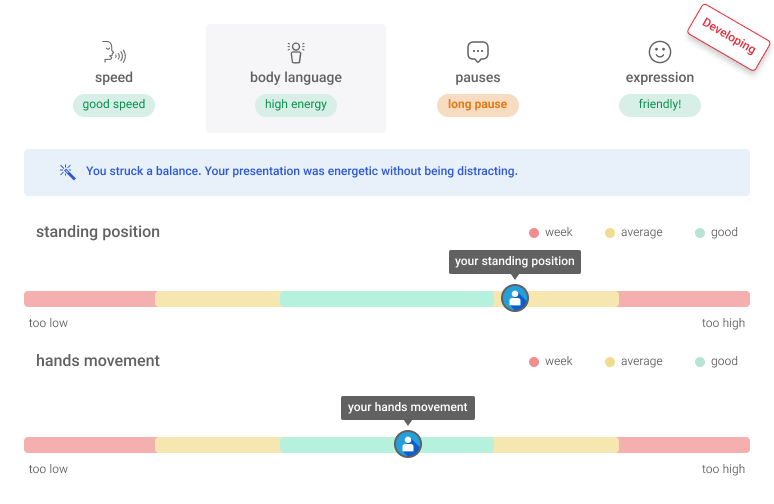Click the 'long pause' badge
The height and width of the screenshot is (504, 774).
478,105
